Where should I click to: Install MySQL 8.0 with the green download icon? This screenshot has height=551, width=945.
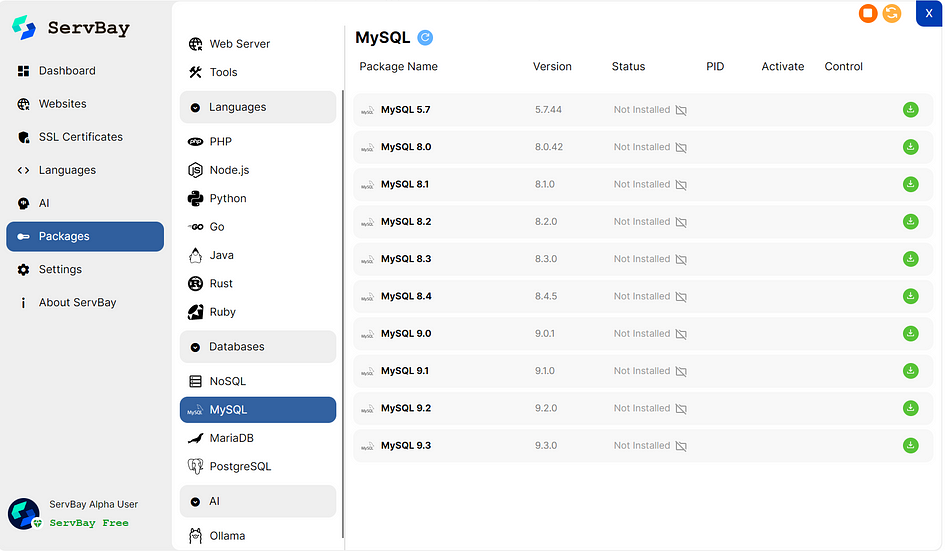click(910, 147)
